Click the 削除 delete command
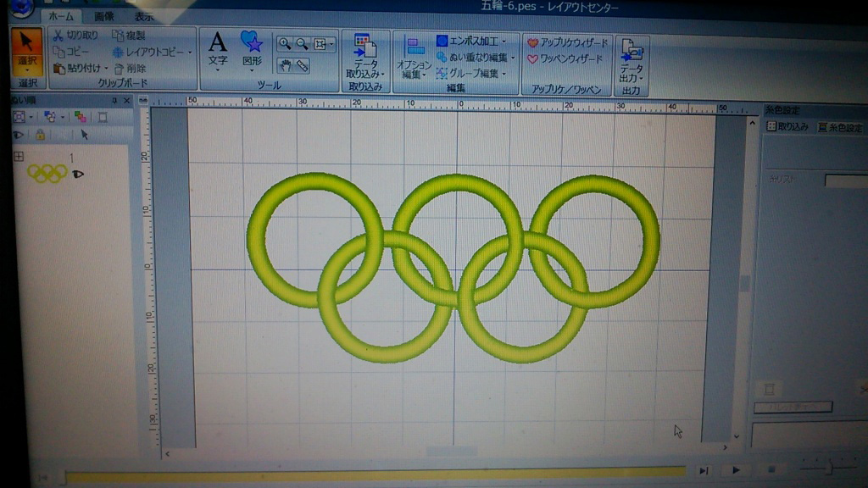 coord(130,69)
